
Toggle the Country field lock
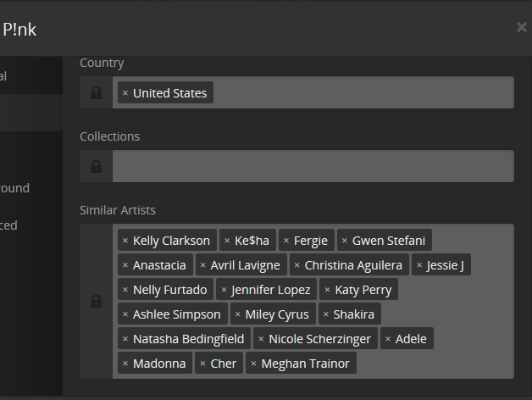coord(96,93)
